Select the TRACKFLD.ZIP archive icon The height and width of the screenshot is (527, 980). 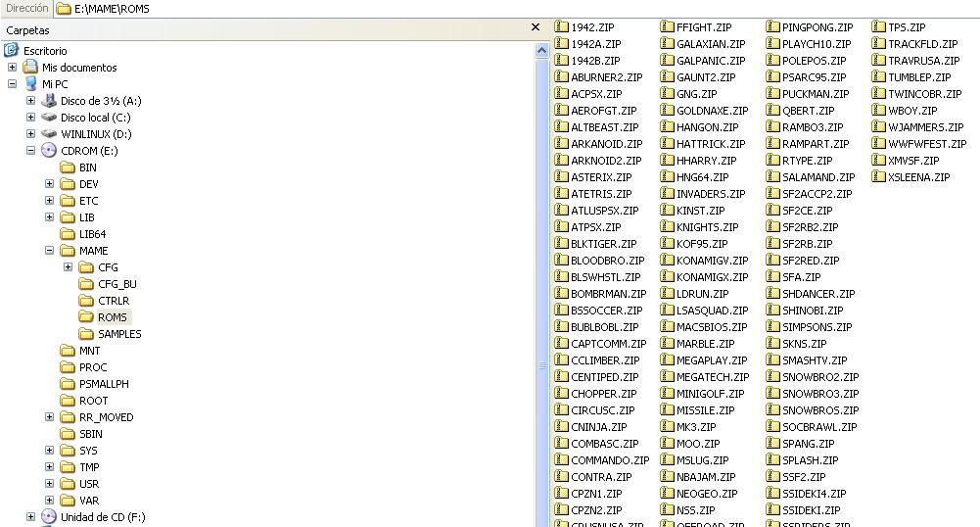878,44
